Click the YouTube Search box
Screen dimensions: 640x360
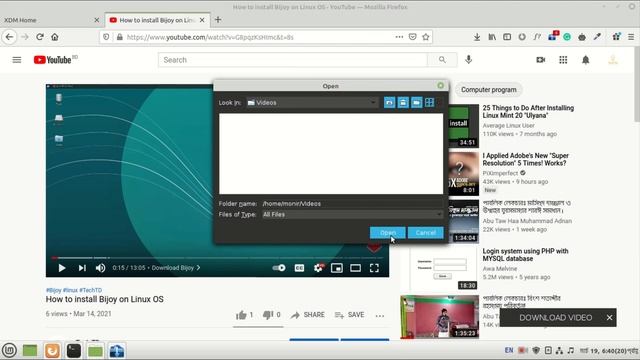click(293, 60)
